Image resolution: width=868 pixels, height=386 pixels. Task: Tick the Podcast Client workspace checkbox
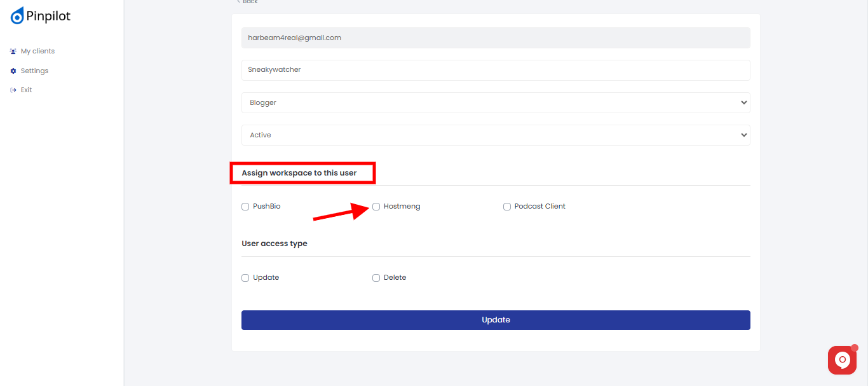(x=507, y=207)
